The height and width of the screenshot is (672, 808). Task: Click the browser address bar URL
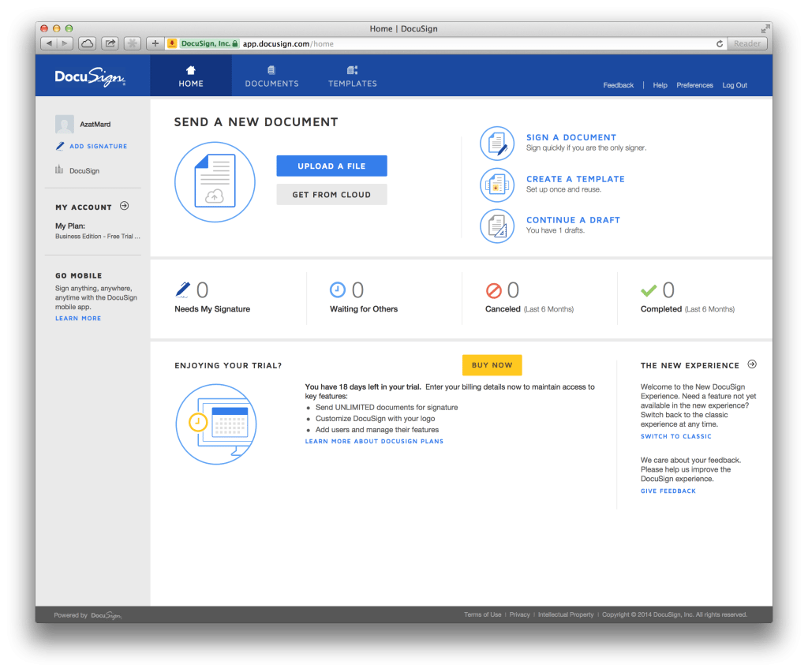(288, 43)
